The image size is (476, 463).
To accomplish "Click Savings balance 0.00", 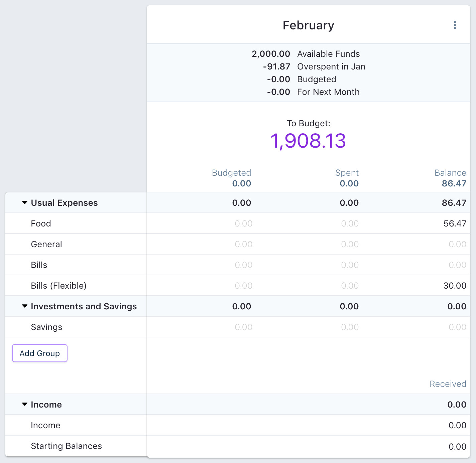I will coord(457,327).
